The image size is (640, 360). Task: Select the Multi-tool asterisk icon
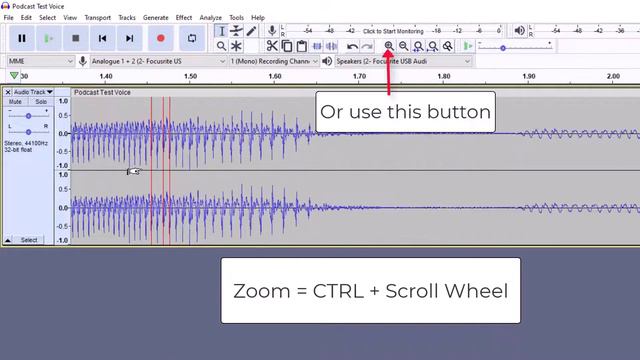coord(236,46)
